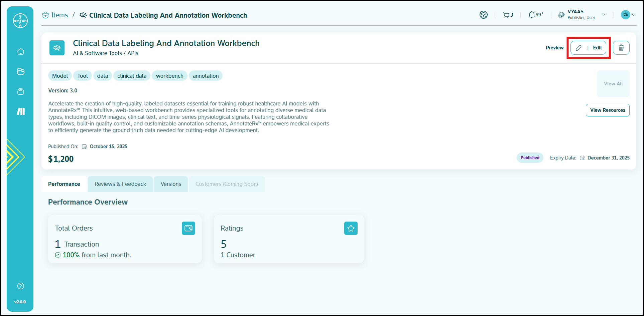
Task: Click the Edit button
Action: click(x=588, y=48)
